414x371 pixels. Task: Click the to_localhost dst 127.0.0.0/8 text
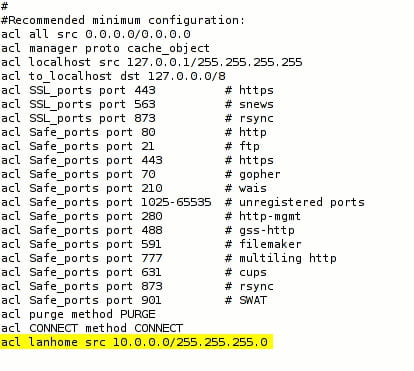click(127, 76)
